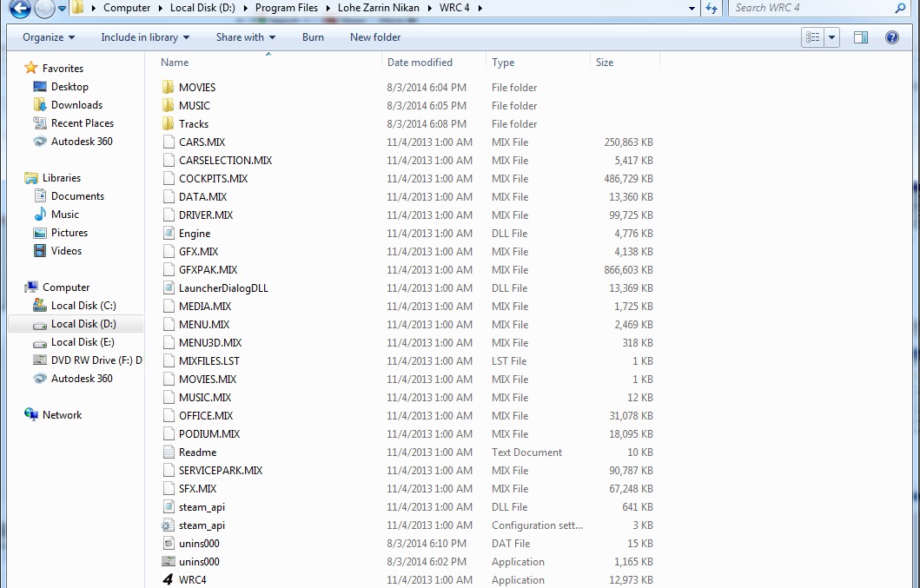Sort by Size column header
Screen dimensions: 920x588
[x=605, y=63]
